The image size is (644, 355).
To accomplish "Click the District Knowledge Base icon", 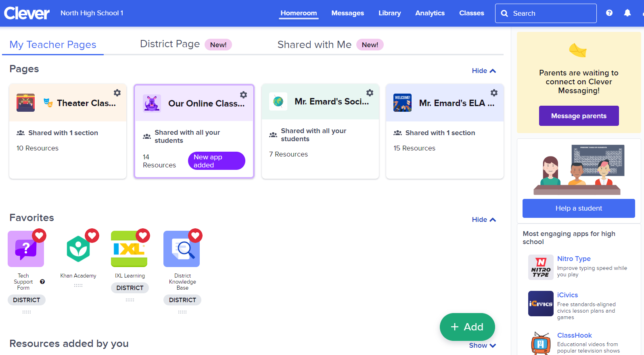I will coord(182,249).
